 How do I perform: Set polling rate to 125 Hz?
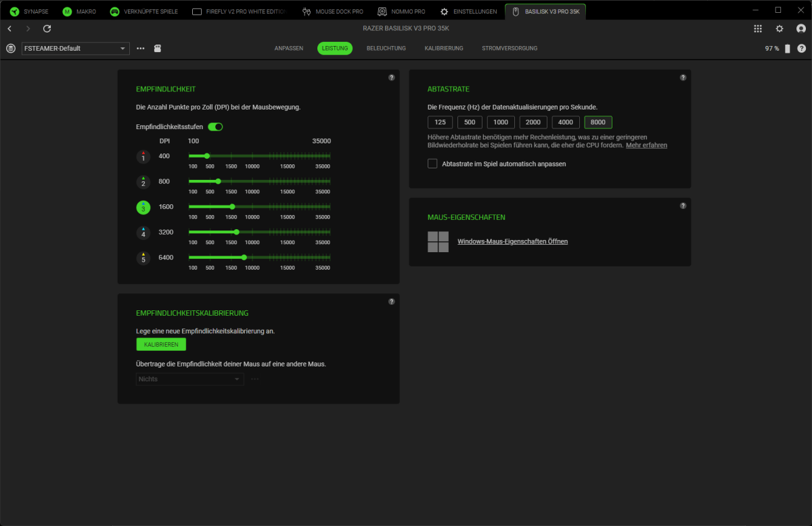[x=440, y=122]
